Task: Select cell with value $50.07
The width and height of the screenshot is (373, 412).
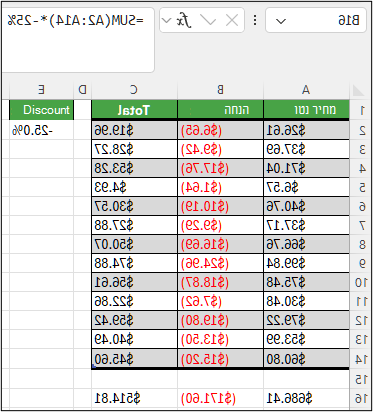Action: pyautogui.click(x=134, y=244)
